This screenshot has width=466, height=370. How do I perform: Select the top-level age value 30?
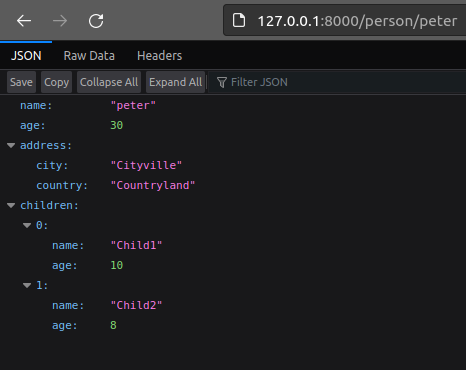tap(117, 125)
